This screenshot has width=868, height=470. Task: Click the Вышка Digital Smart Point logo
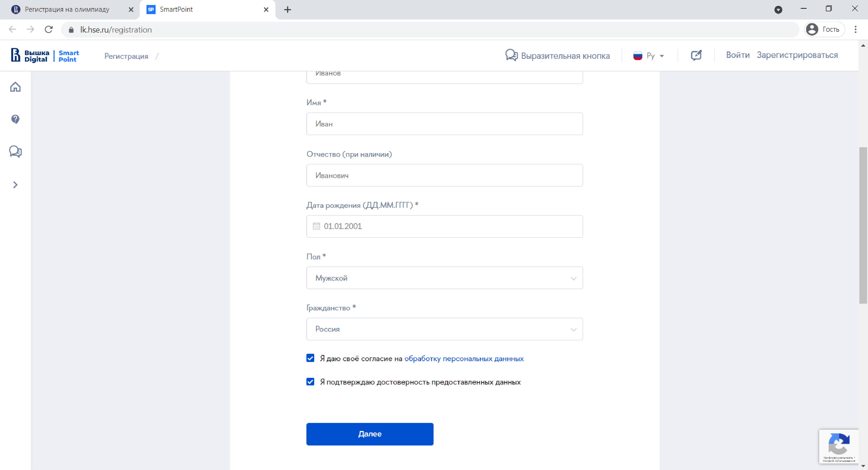45,56
